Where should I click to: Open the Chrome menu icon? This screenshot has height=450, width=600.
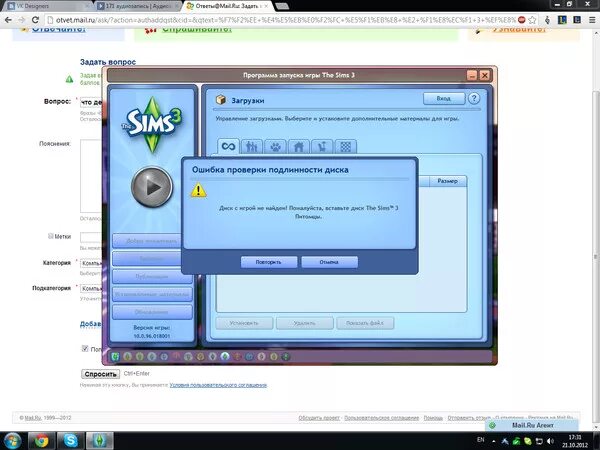point(592,20)
